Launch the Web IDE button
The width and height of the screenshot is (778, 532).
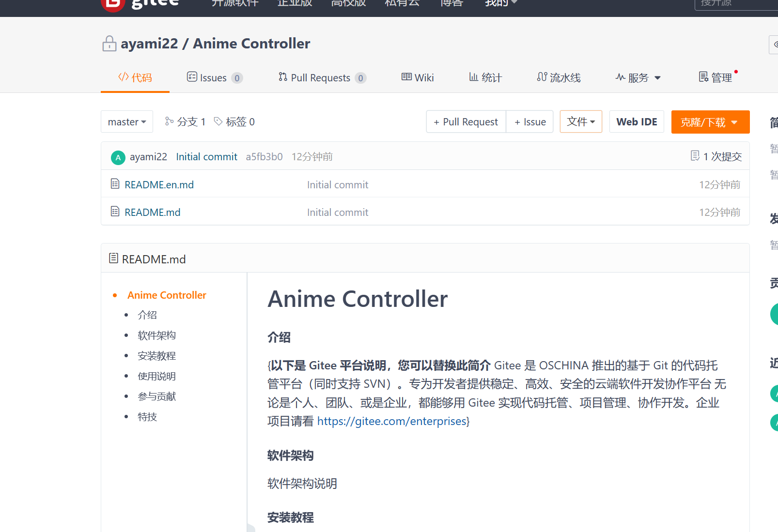pyautogui.click(x=637, y=122)
